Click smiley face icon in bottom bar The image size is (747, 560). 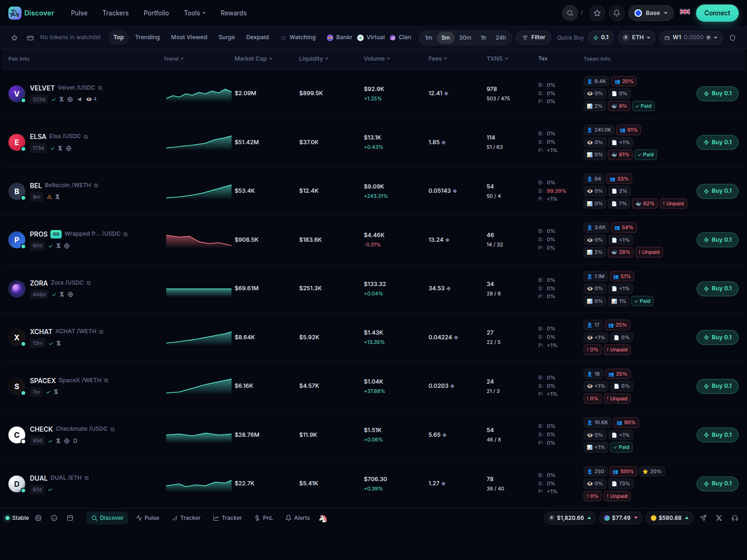(x=54, y=518)
